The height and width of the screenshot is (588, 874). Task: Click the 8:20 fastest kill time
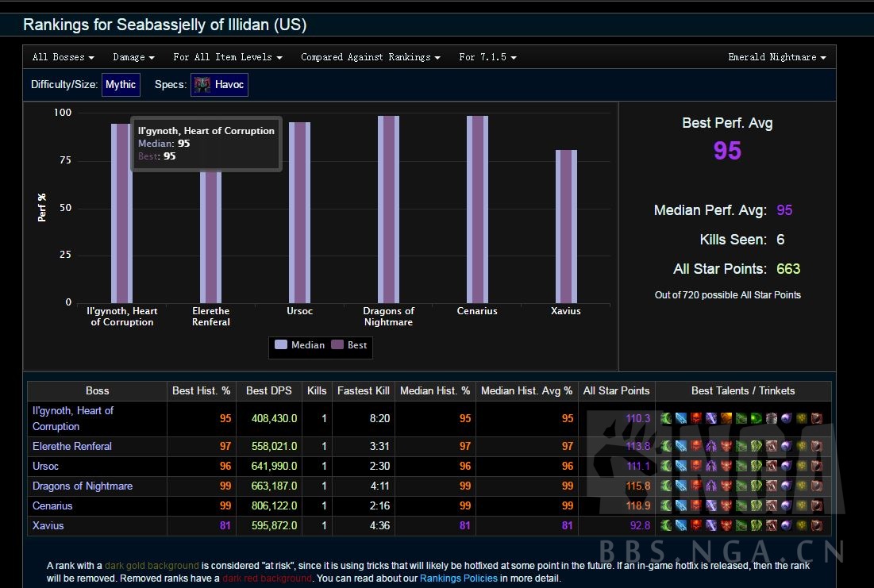(379, 418)
